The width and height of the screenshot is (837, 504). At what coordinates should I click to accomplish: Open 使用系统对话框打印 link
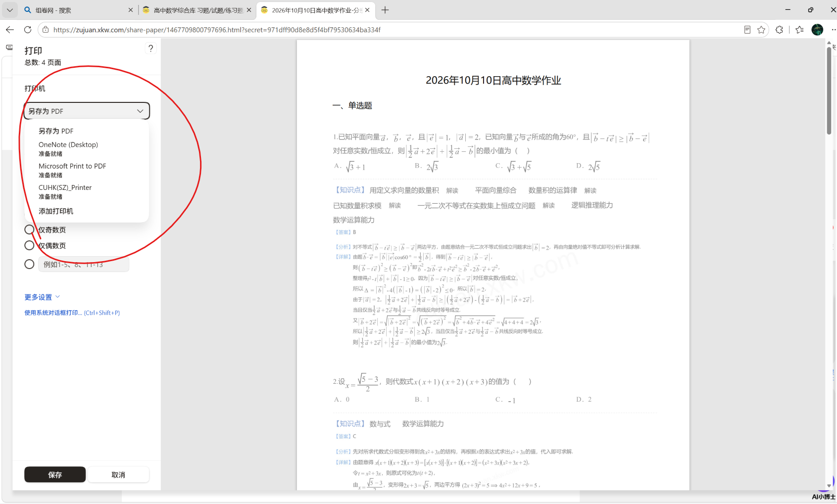click(72, 313)
